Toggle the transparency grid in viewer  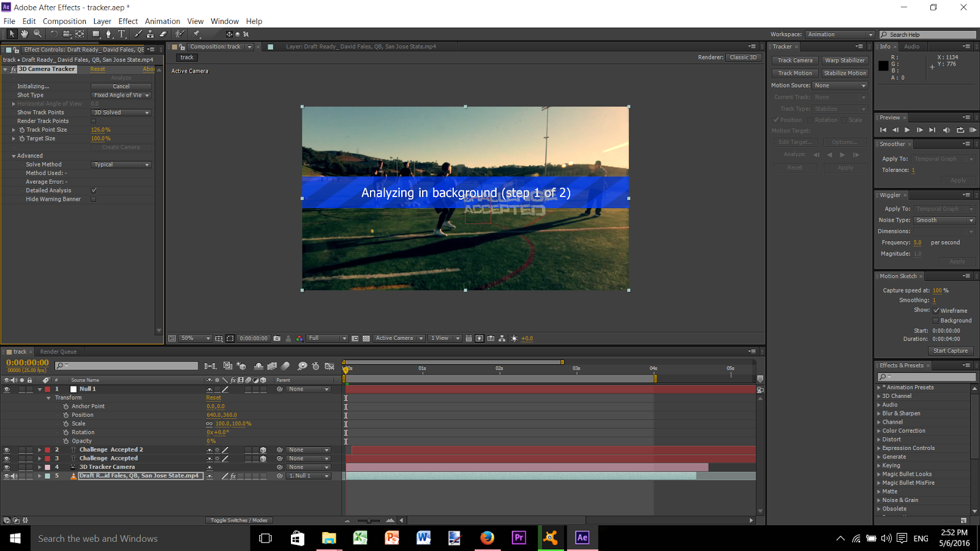(366, 339)
